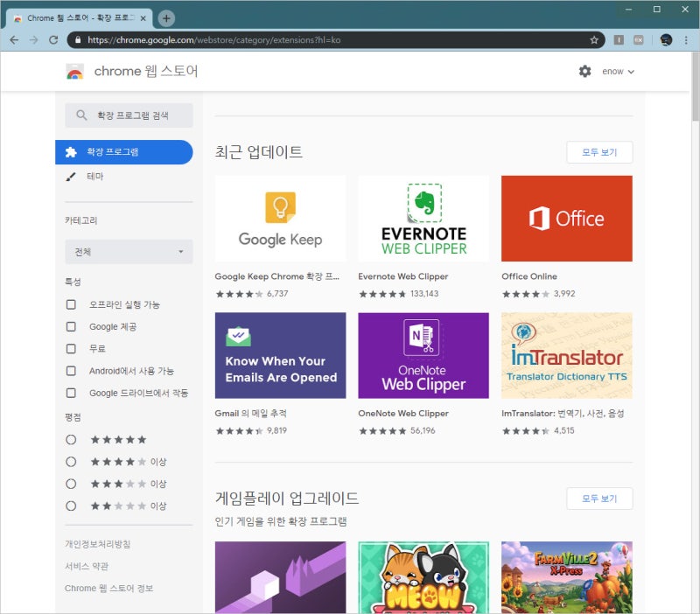Bookmark this page with the star icon

pos(594,40)
